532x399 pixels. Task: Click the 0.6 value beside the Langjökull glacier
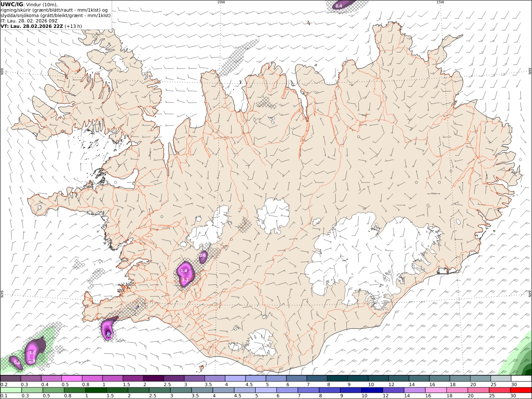pos(203,255)
